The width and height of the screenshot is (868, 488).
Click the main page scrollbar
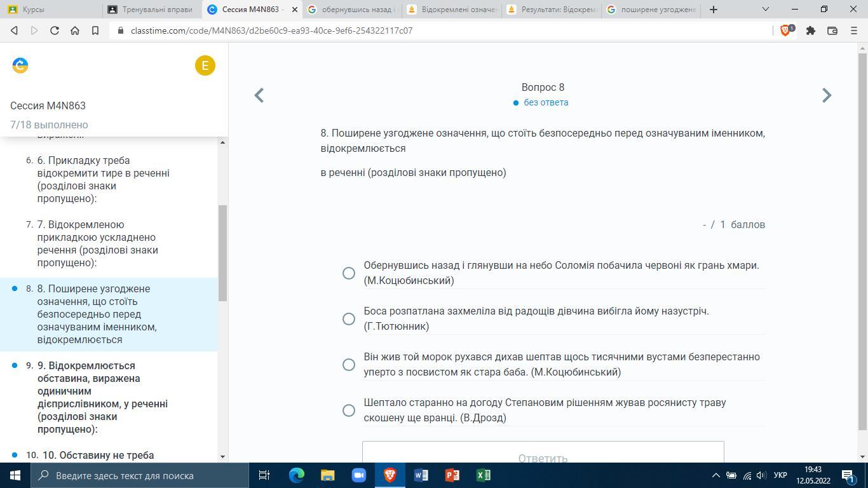click(x=862, y=241)
